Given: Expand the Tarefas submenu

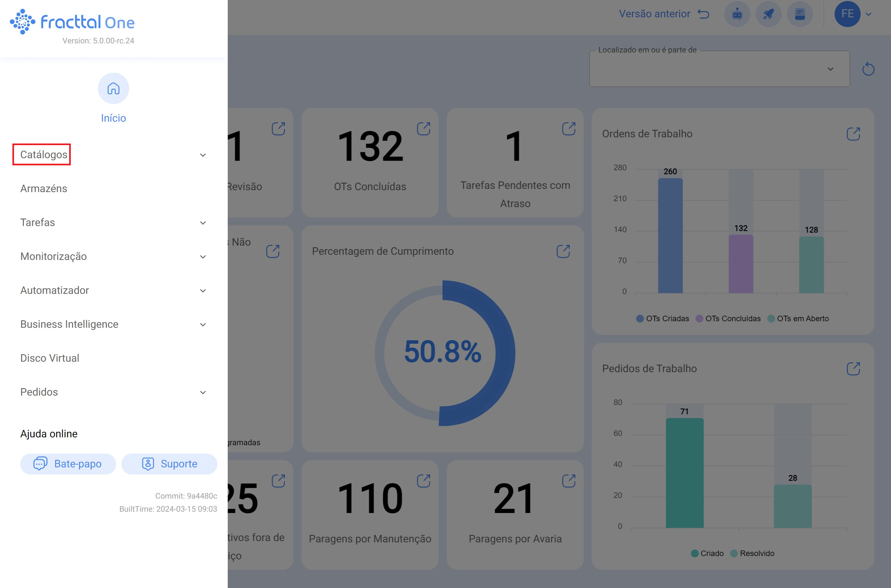Looking at the screenshot, I should click(203, 223).
